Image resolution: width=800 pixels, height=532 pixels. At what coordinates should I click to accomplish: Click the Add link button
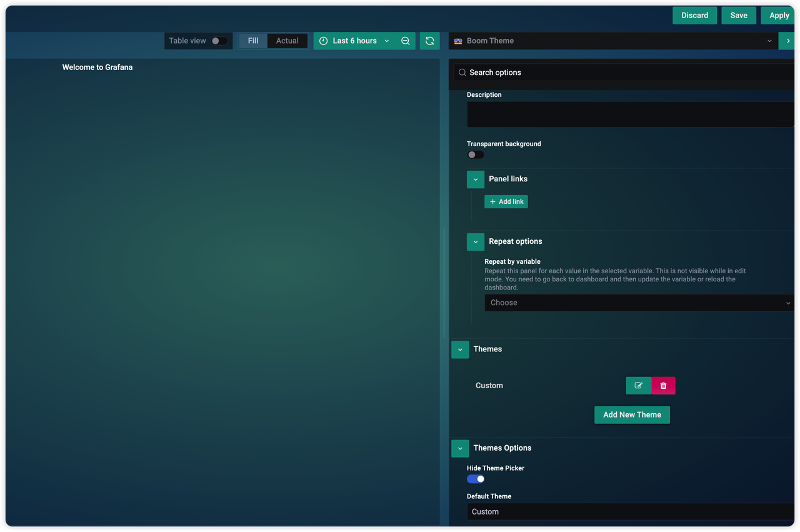point(506,201)
